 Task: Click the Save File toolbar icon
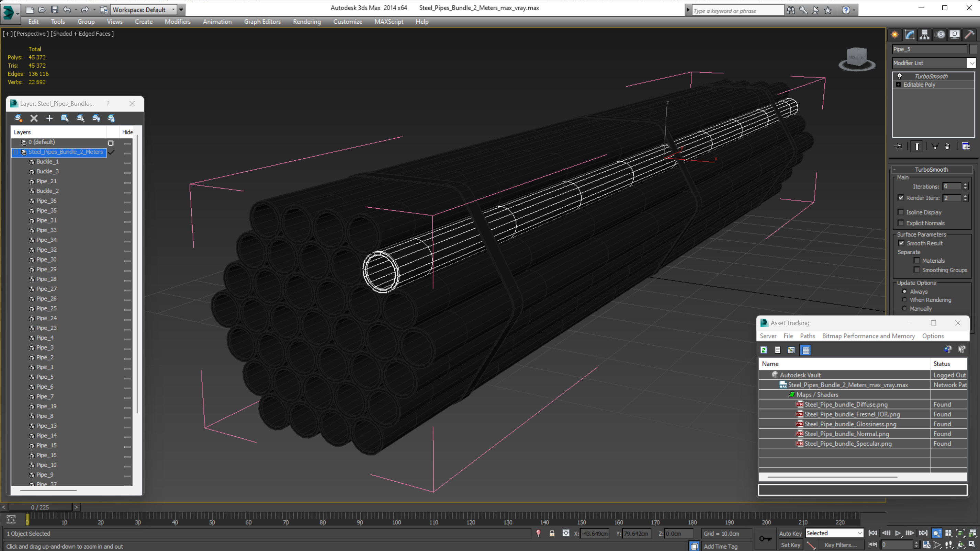(54, 10)
